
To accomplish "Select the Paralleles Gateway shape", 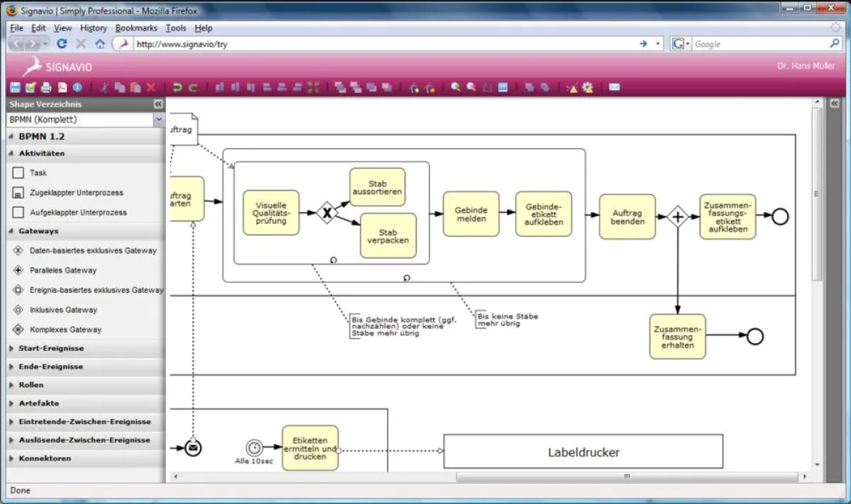I will click(x=62, y=270).
